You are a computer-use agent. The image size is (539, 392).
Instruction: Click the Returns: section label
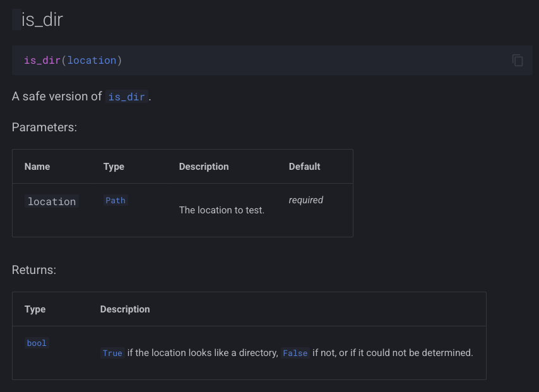(x=34, y=270)
